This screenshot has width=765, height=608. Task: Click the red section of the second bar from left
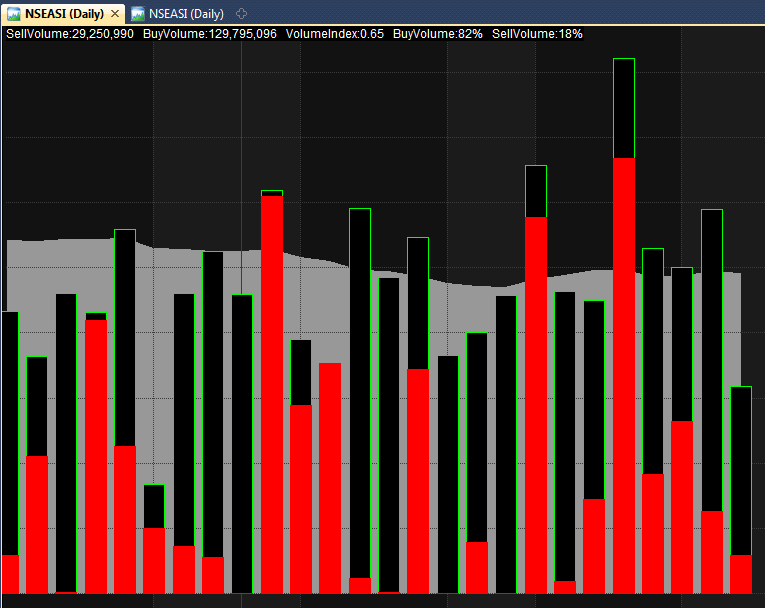(37, 524)
